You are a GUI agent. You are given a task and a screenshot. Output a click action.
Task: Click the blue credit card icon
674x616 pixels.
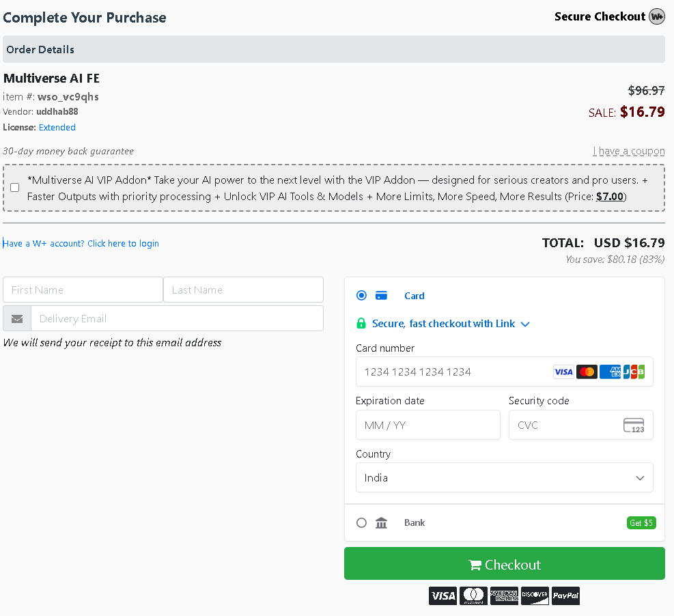382,296
